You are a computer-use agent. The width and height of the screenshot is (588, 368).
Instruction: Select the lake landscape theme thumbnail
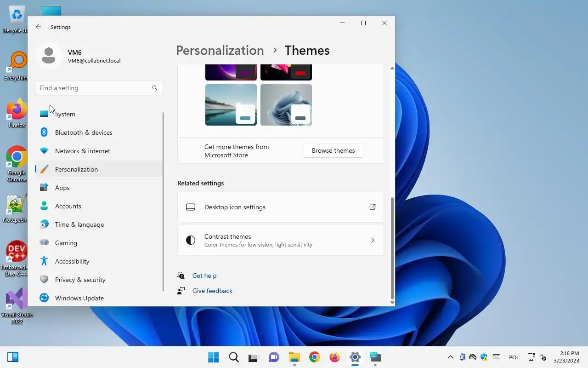coord(231,105)
